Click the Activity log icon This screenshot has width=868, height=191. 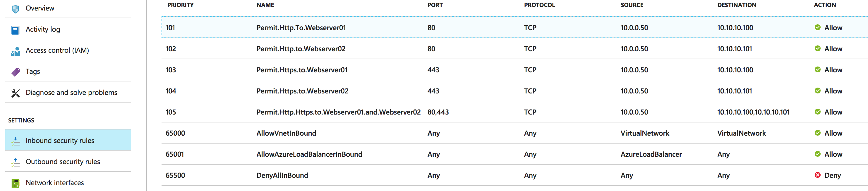click(x=16, y=30)
